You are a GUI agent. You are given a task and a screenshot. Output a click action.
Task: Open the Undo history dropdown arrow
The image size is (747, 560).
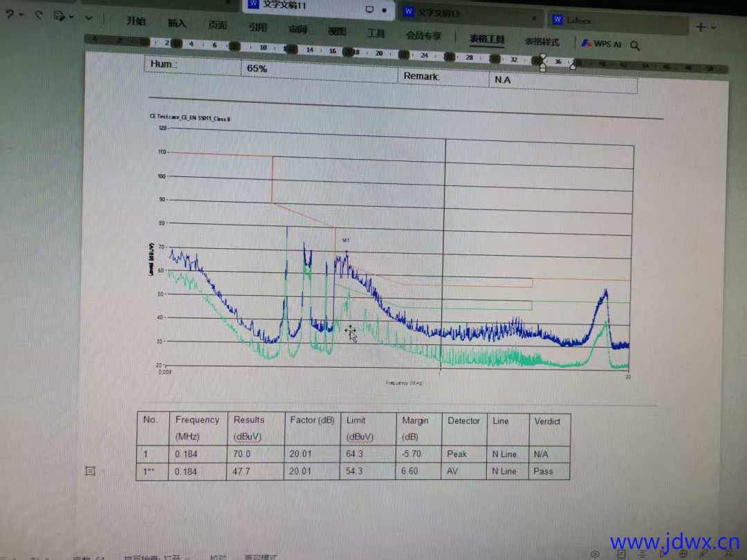[x=21, y=15]
